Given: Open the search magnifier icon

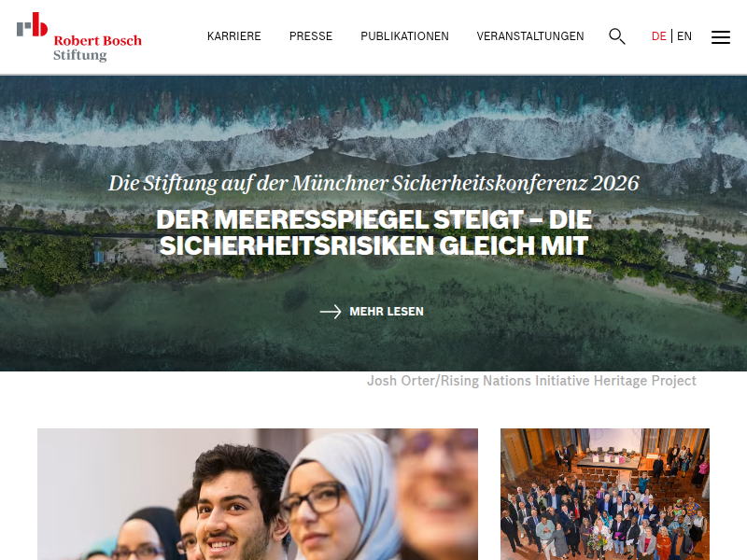Looking at the screenshot, I should 617,36.
